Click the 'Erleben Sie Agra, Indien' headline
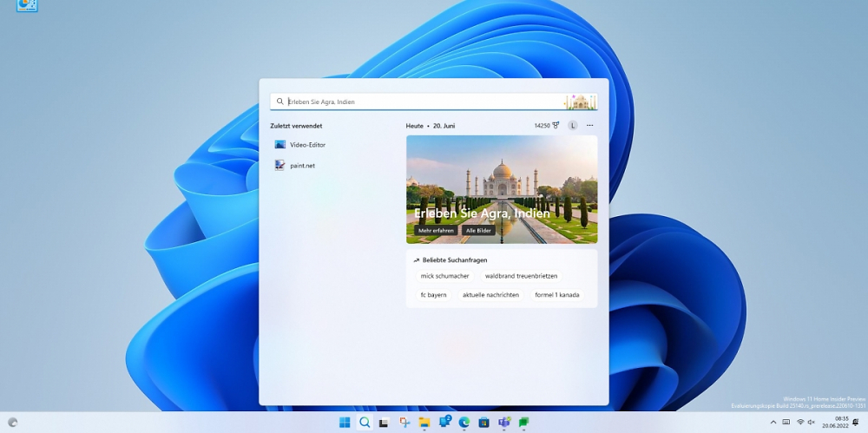868x433 pixels. click(482, 213)
